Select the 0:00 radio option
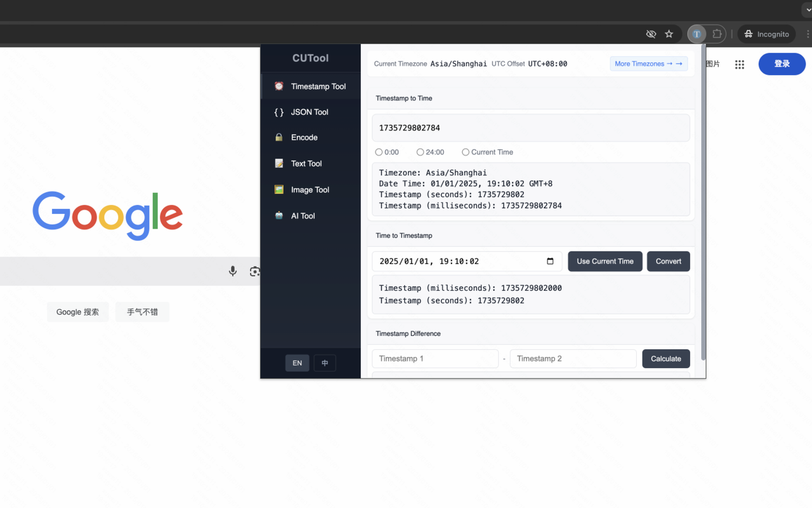812x508 pixels. point(379,152)
